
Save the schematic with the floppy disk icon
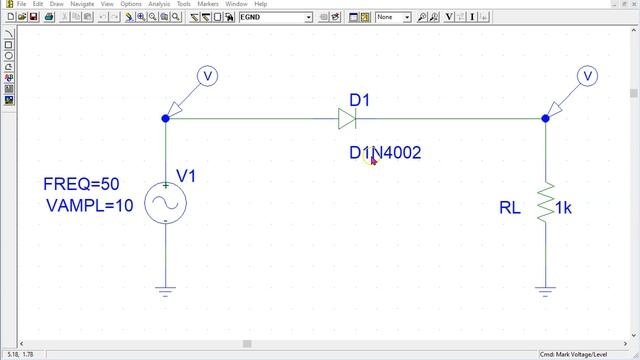tap(33, 17)
